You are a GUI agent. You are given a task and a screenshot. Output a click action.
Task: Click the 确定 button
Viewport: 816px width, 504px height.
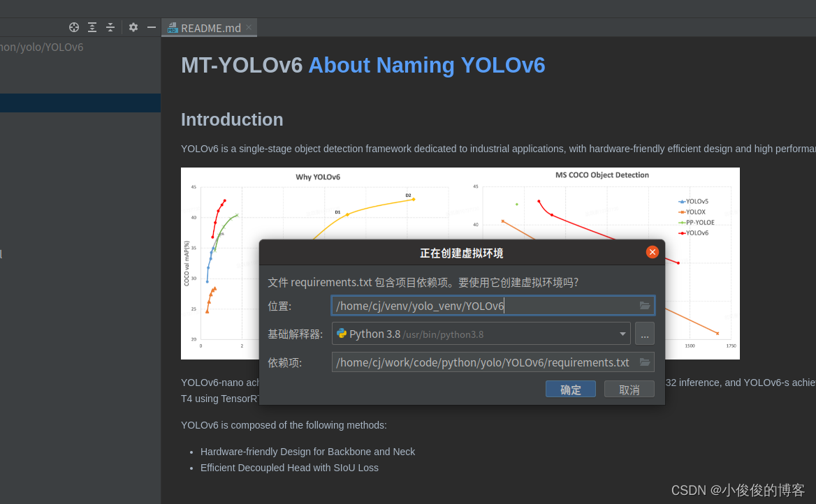570,390
